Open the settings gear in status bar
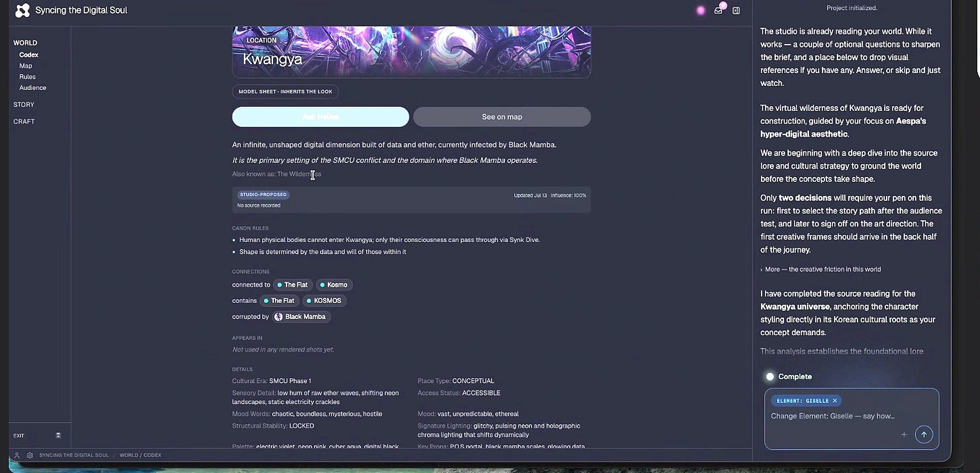Screen dimensions: 980x473 pyautogui.click(x=30, y=455)
